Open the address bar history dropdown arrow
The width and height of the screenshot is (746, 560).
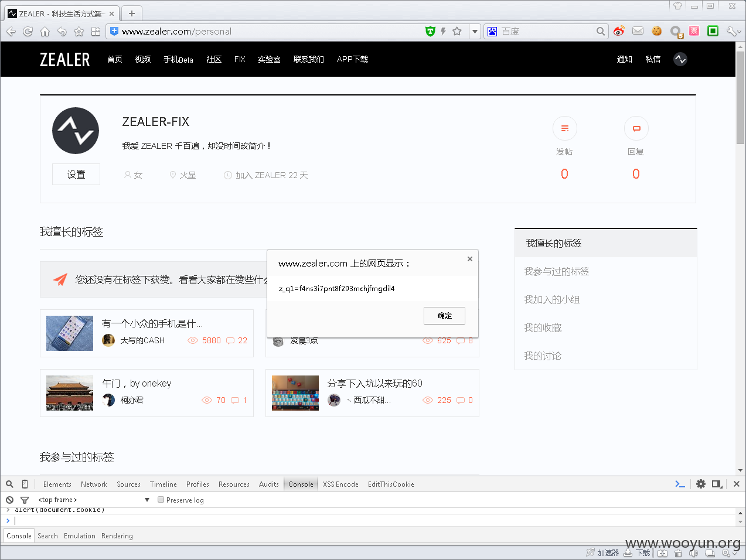475,31
